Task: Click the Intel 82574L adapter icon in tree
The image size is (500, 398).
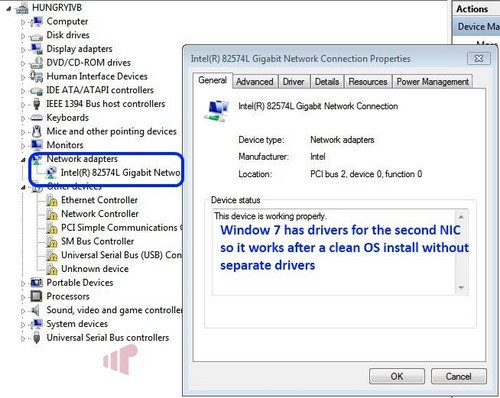Action: (51, 173)
